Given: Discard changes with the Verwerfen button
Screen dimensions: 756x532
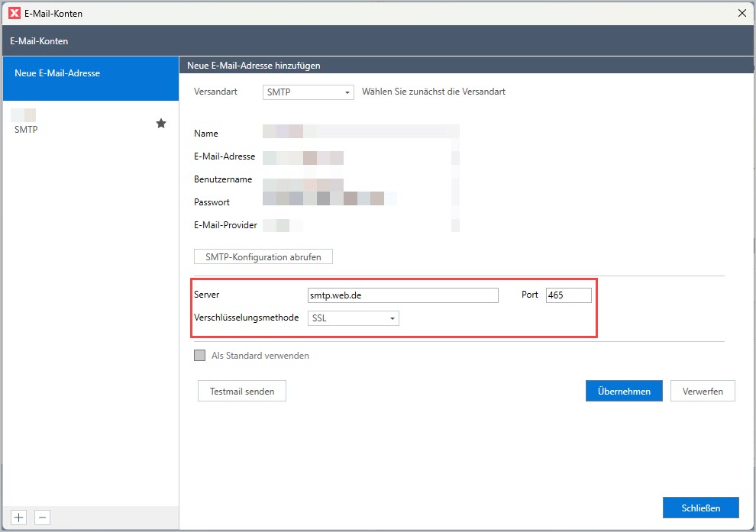Looking at the screenshot, I should click(703, 392).
